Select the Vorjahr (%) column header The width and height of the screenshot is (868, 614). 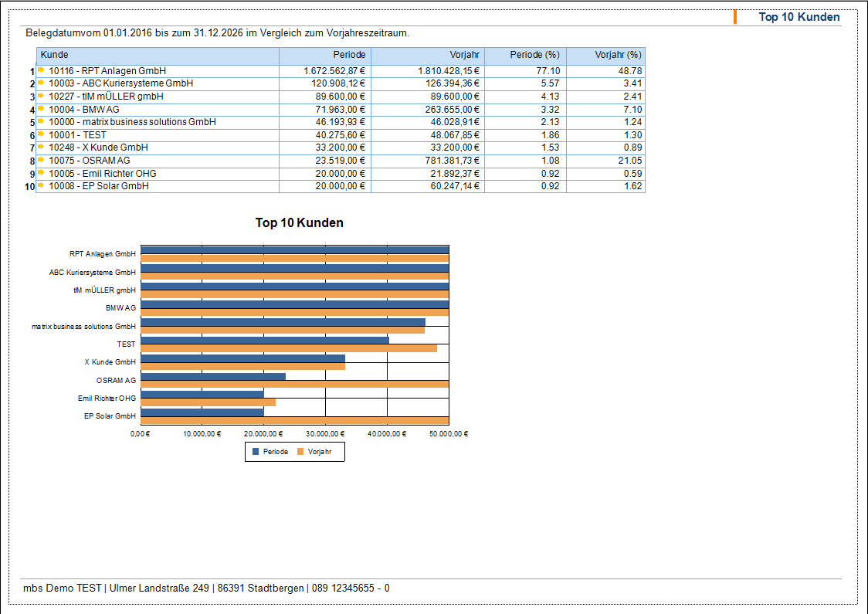pos(605,56)
